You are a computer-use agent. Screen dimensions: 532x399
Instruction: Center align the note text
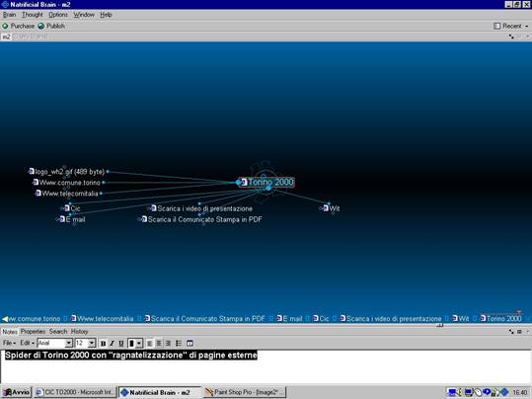(x=159, y=344)
